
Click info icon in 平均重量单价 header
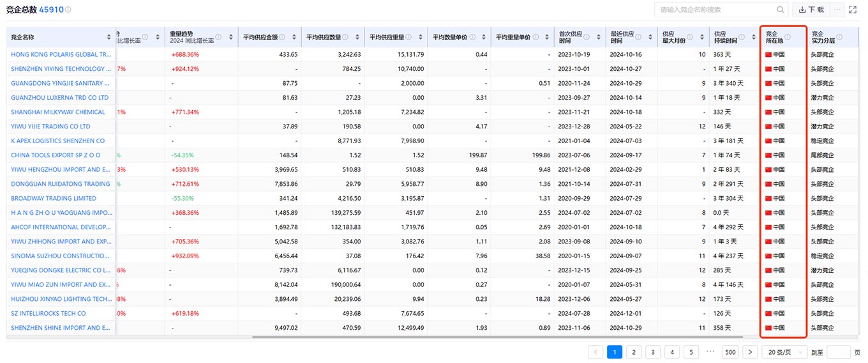(535, 37)
